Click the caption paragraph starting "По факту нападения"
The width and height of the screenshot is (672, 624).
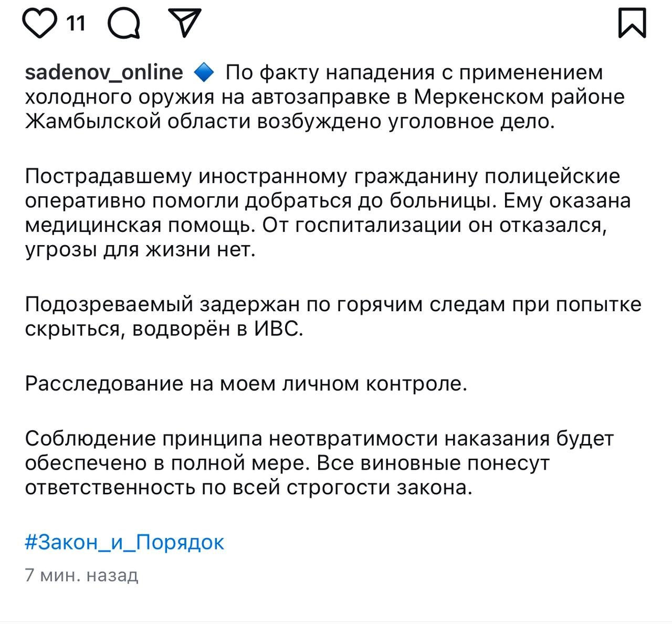(x=325, y=97)
